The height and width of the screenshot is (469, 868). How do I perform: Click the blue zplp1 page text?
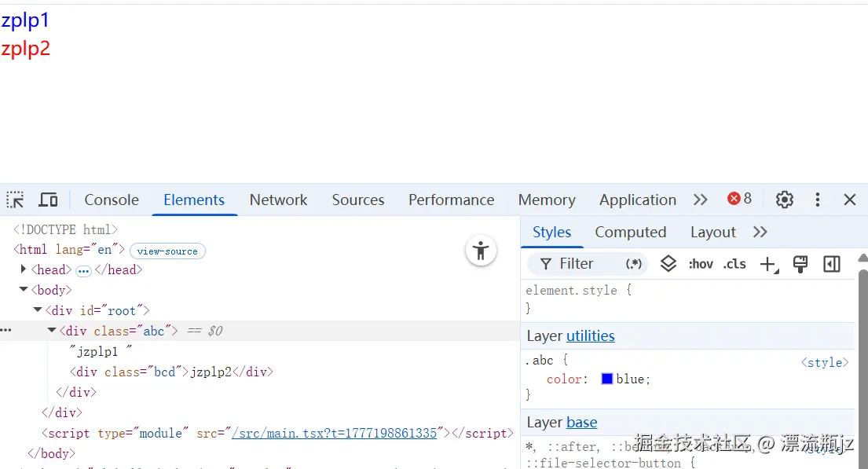click(25, 21)
